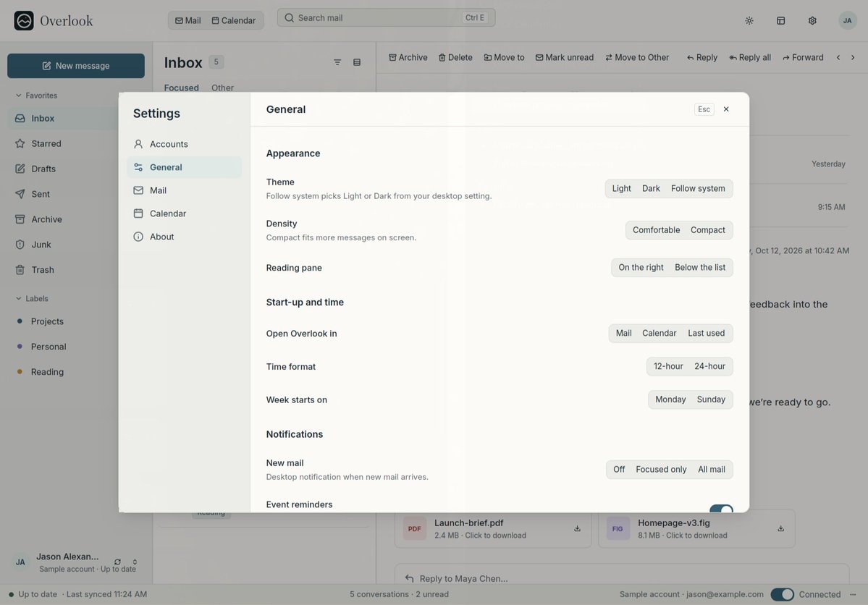The image size is (868, 605).
Task: Click the inbox list view icon
Action: coord(357,62)
